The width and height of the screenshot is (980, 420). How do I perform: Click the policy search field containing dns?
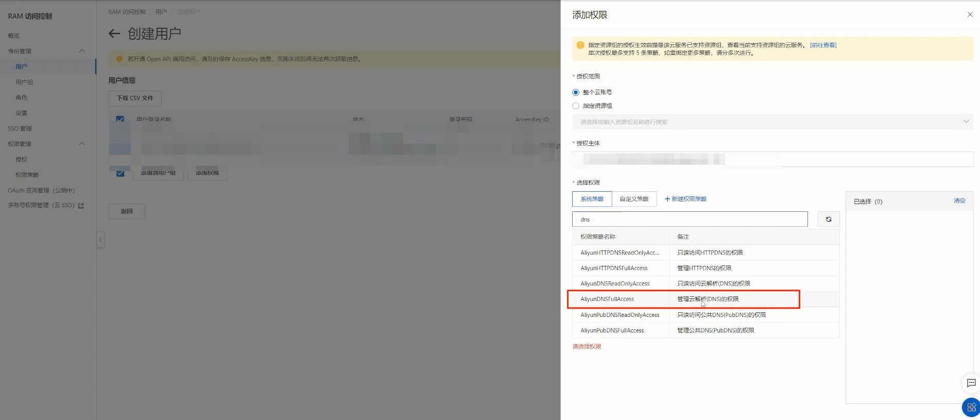click(690, 219)
